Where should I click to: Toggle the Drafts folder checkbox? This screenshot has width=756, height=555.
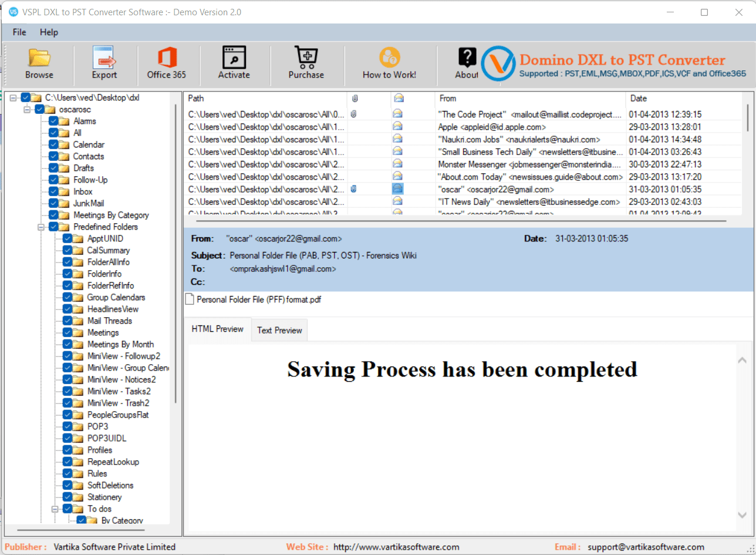coord(53,168)
